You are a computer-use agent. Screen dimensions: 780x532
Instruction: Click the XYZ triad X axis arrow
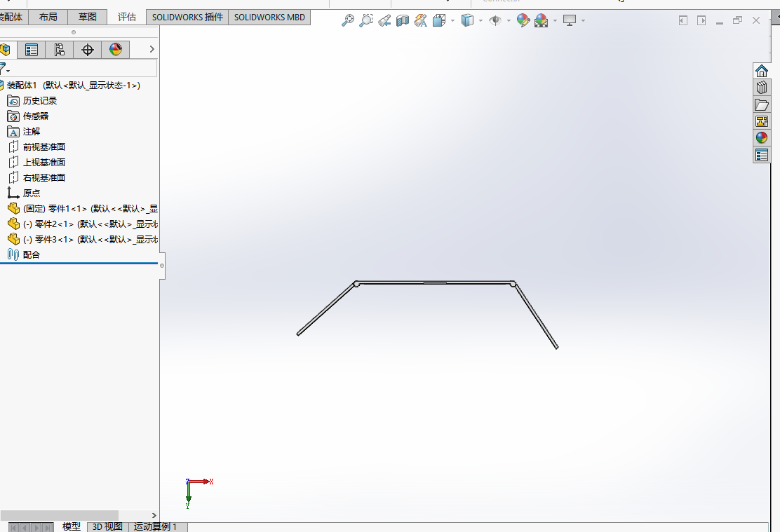pyautogui.click(x=201, y=482)
